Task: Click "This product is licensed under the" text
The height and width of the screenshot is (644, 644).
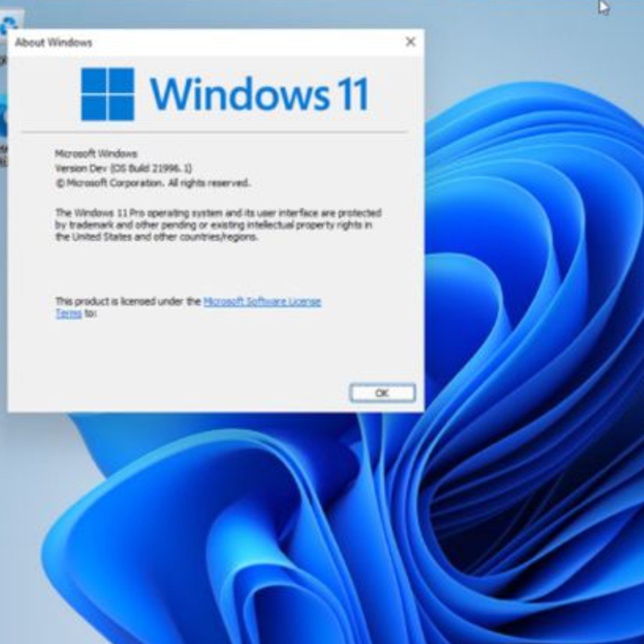Action: click(x=128, y=302)
